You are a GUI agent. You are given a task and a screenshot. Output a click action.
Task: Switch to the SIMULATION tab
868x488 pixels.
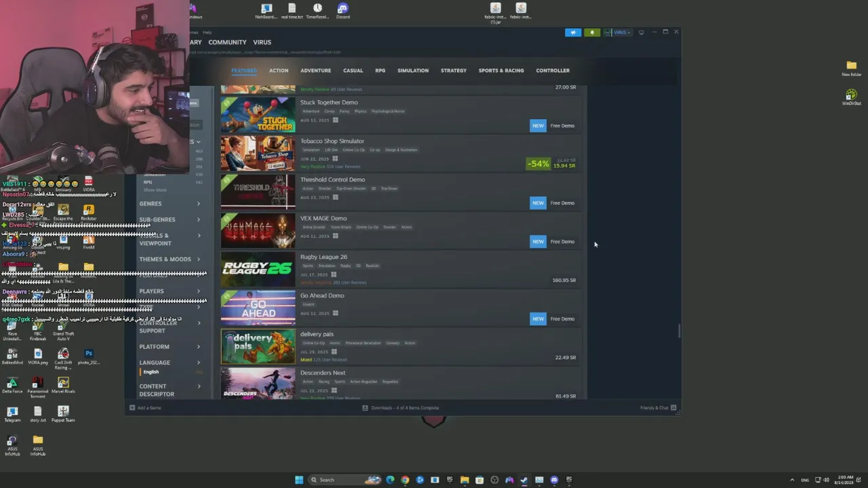[x=413, y=70]
